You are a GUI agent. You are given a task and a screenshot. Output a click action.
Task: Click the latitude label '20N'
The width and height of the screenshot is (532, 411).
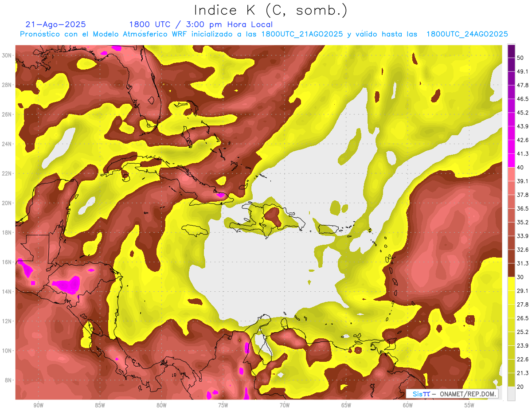[x=8, y=203]
